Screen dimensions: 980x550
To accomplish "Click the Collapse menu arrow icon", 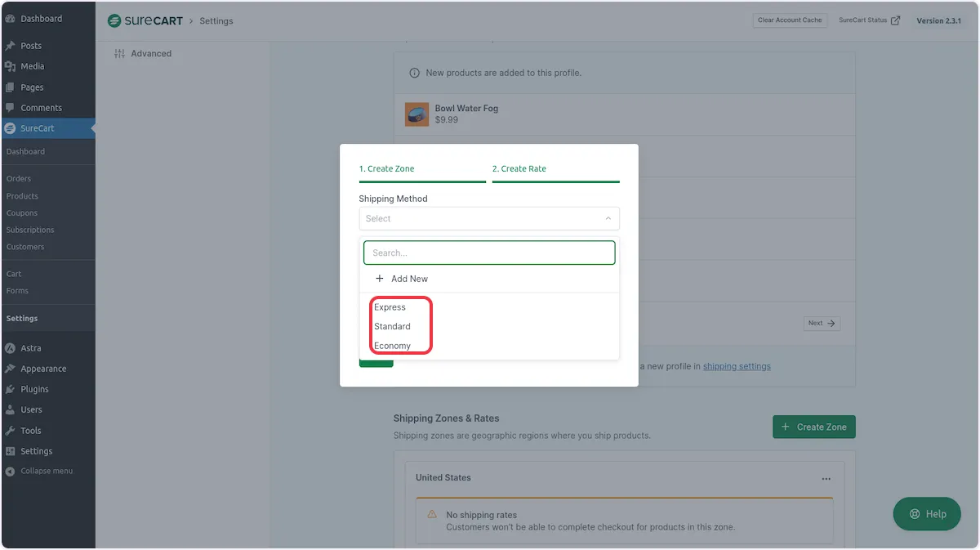I will (10, 472).
